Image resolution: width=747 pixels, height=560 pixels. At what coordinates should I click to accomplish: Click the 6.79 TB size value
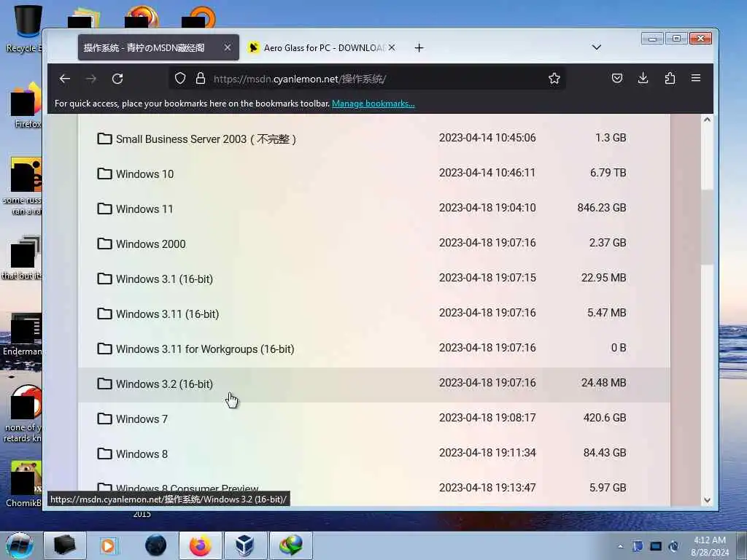tap(608, 172)
